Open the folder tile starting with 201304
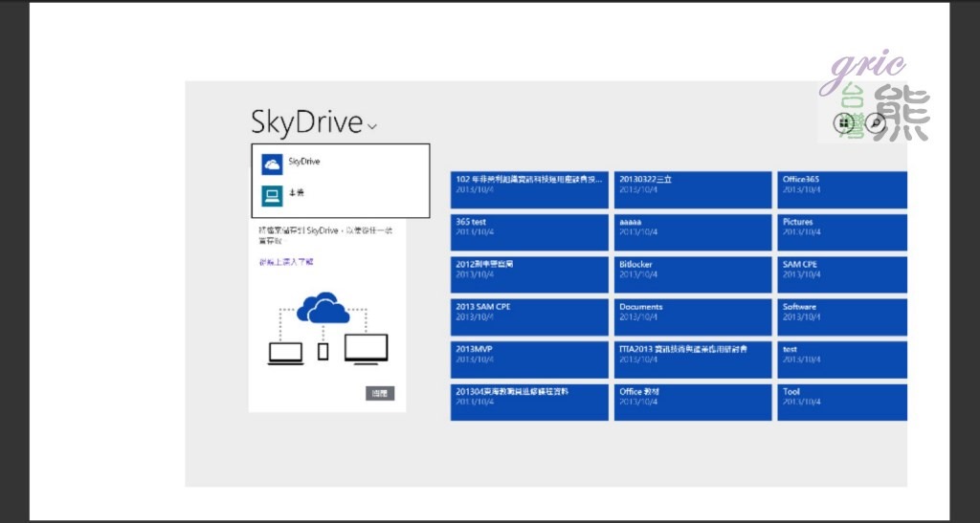980x523 pixels. click(529, 402)
